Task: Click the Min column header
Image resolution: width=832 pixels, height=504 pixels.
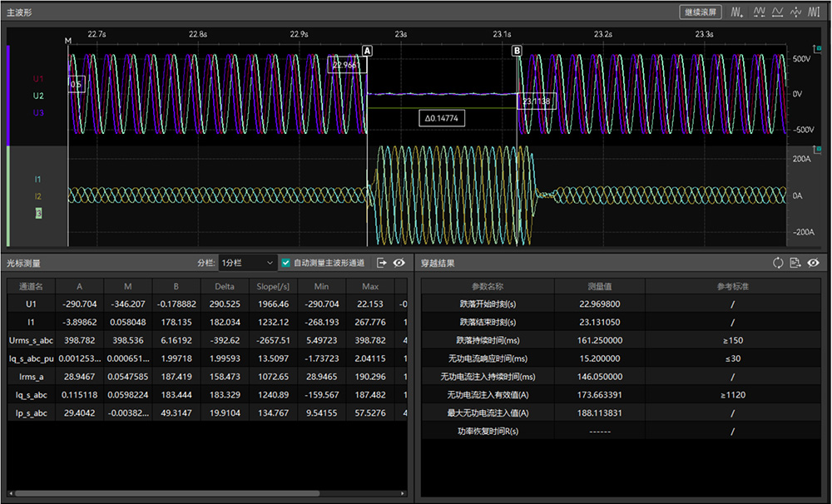Action: pos(321,286)
